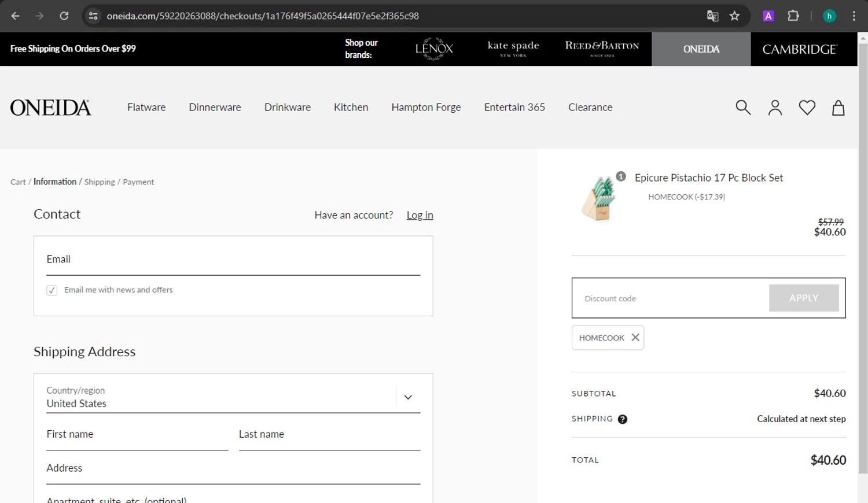
Task: Bookmark this page with the star icon
Action: [735, 16]
